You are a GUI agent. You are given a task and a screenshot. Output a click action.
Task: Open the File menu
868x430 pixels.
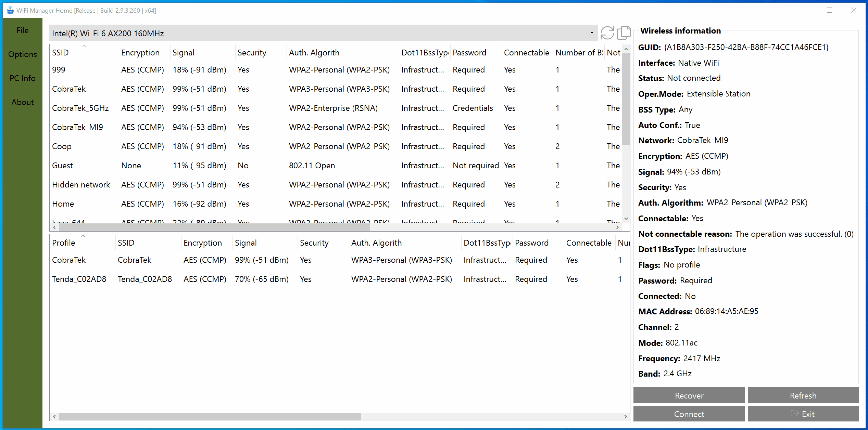click(x=23, y=30)
